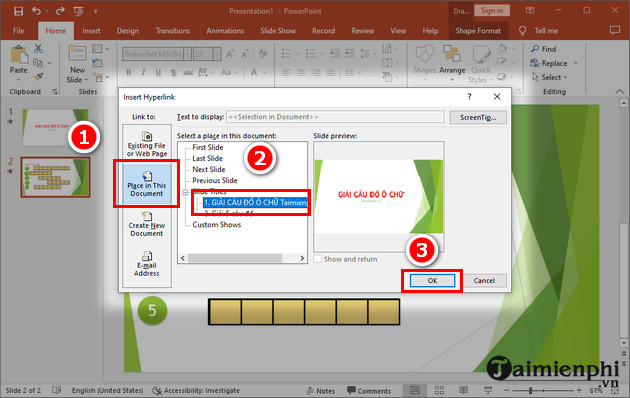This screenshot has width=630, height=398.
Task: Switch to the Animations tab
Action: coord(225,31)
